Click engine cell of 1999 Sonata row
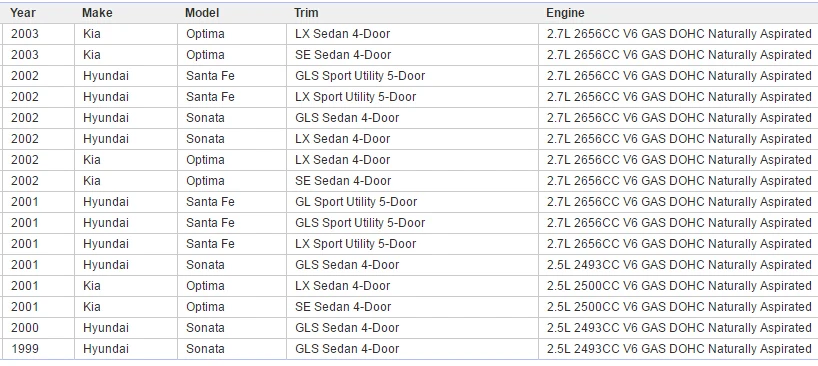This screenshot has height=366, width=818. tap(679, 349)
